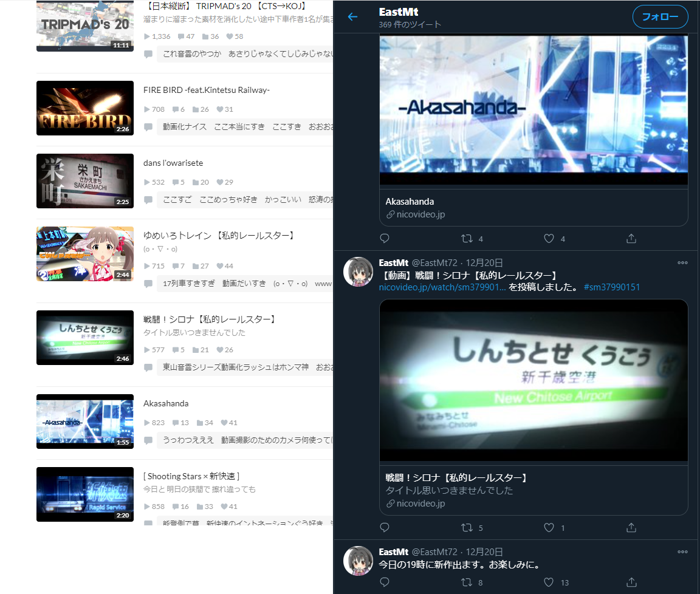700x594 pixels.
Task: Open the 戦闘！シロナ card title in tweet
Action: pos(456,477)
